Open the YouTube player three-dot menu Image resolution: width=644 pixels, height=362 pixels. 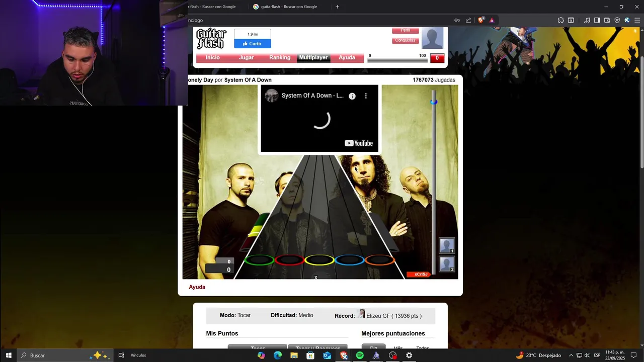[x=366, y=96]
